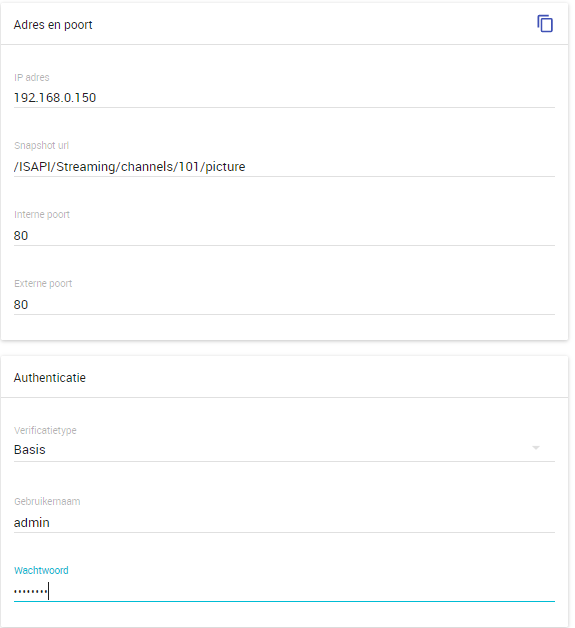Click the /ISAPI/Streaming/channels/101/picture text
The height and width of the screenshot is (628, 575).
pos(129,167)
